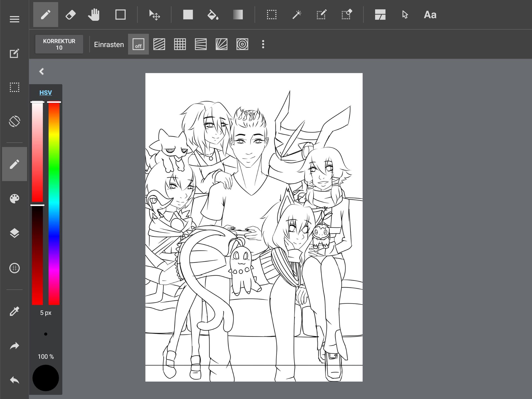Screen dimensions: 532x399
Task: Open the Korrektur 10 setting
Action: coord(59,44)
